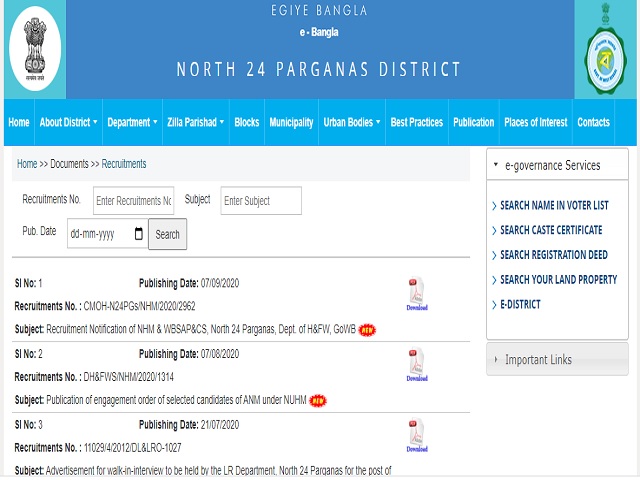Image resolution: width=640 pixels, height=480 pixels.
Task: Click the NEW badge on NHM recruitment subject
Action: [367, 330]
